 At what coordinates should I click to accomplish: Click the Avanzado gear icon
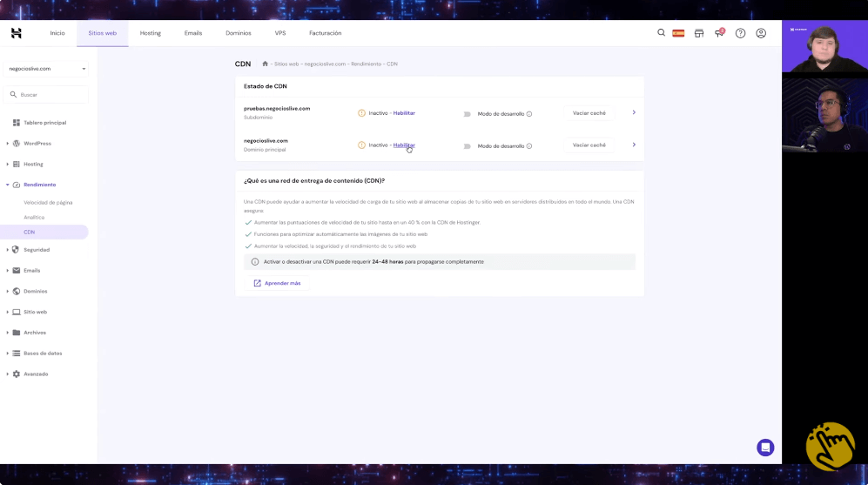(x=16, y=374)
